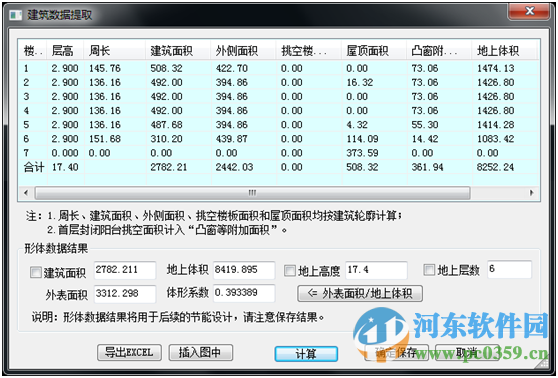Select total cell 17.40 in 合计 row
Screen dimensions: 558x378
[65, 167]
